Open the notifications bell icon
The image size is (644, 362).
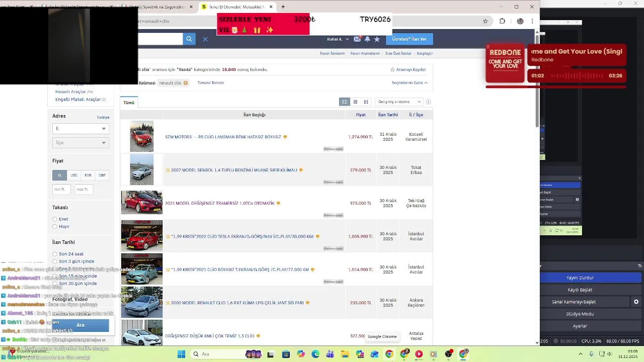tap(367, 39)
